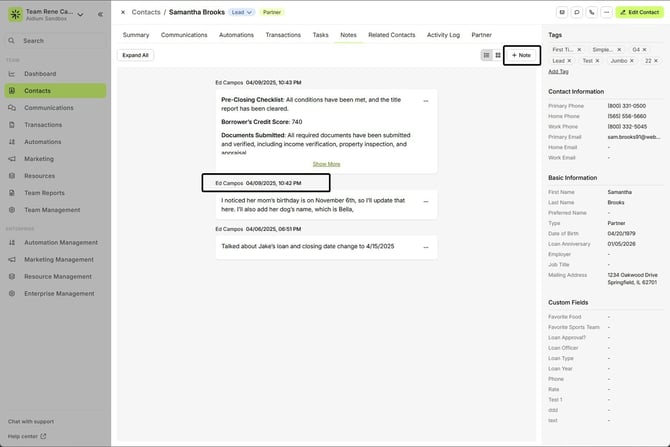Remove the 'Simple...' tag
Image resolution: width=670 pixels, height=447 pixels.
619,50
